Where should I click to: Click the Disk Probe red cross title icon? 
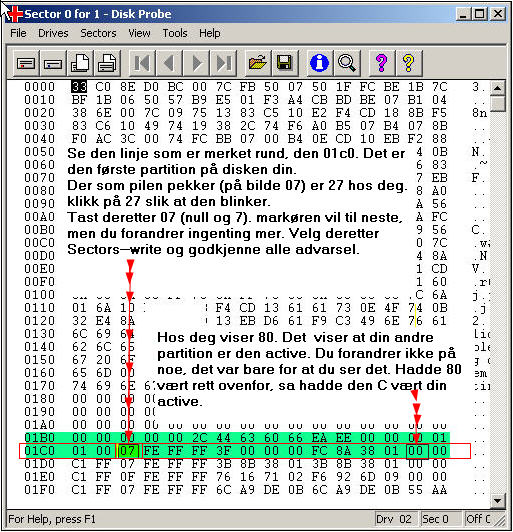15,14
